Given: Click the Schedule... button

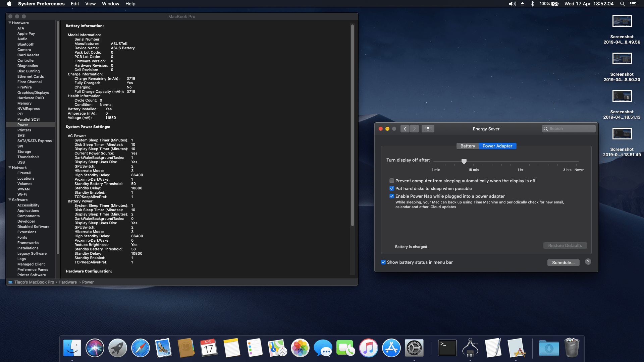Looking at the screenshot, I should [563, 262].
